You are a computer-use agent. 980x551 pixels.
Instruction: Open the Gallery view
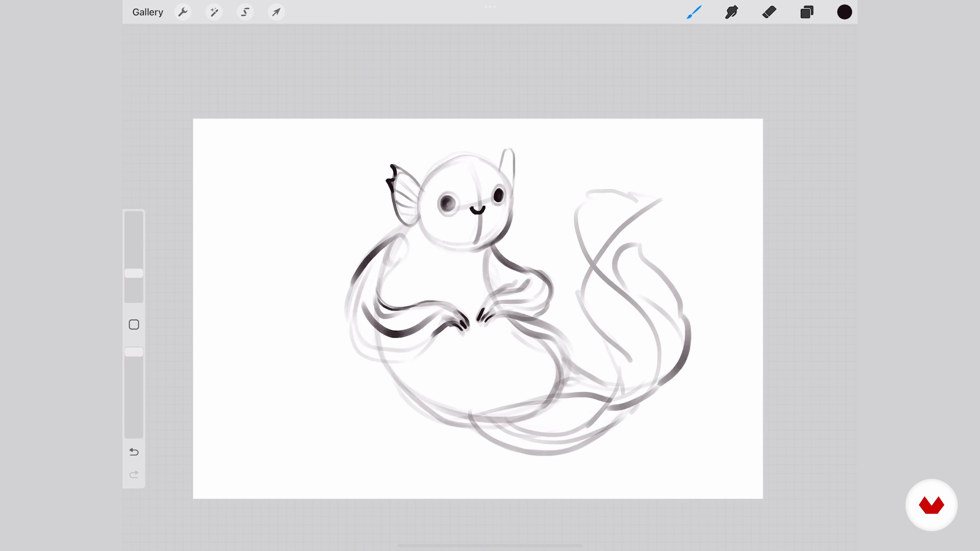point(148,12)
